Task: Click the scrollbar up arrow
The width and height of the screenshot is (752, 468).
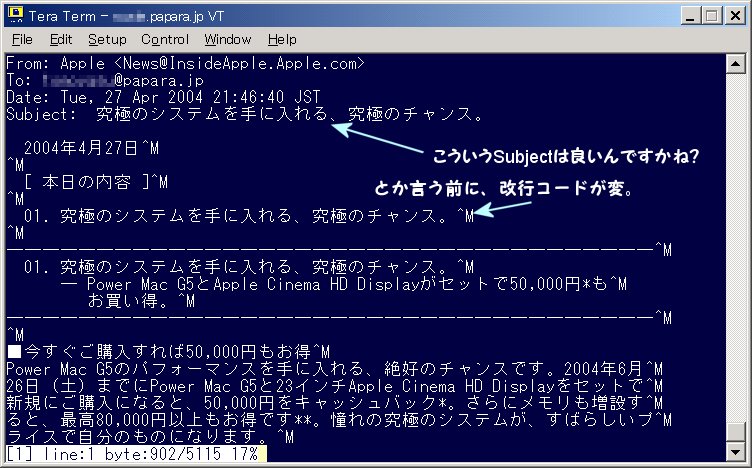Action: click(735, 64)
